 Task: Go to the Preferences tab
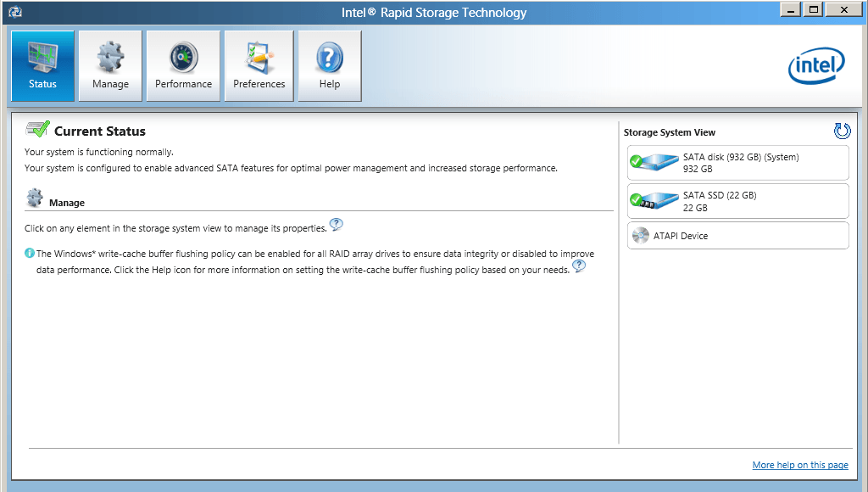(x=259, y=66)
